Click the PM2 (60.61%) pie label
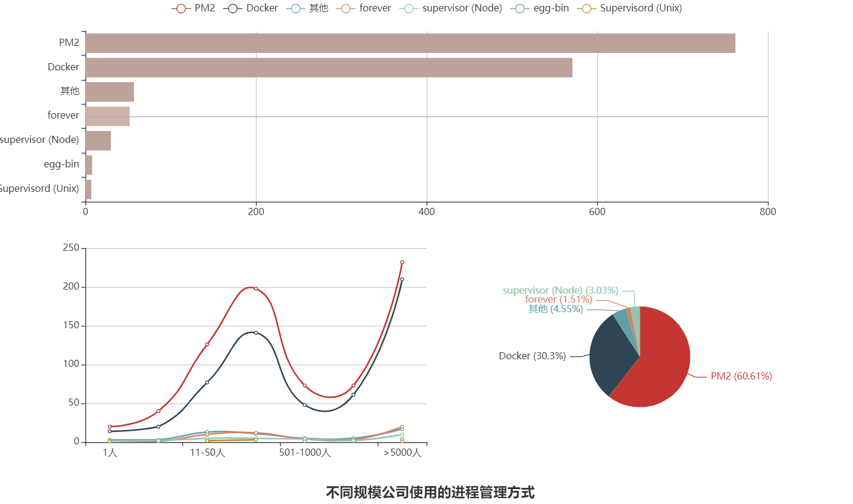The image size is (853, 504). point(741,377)
